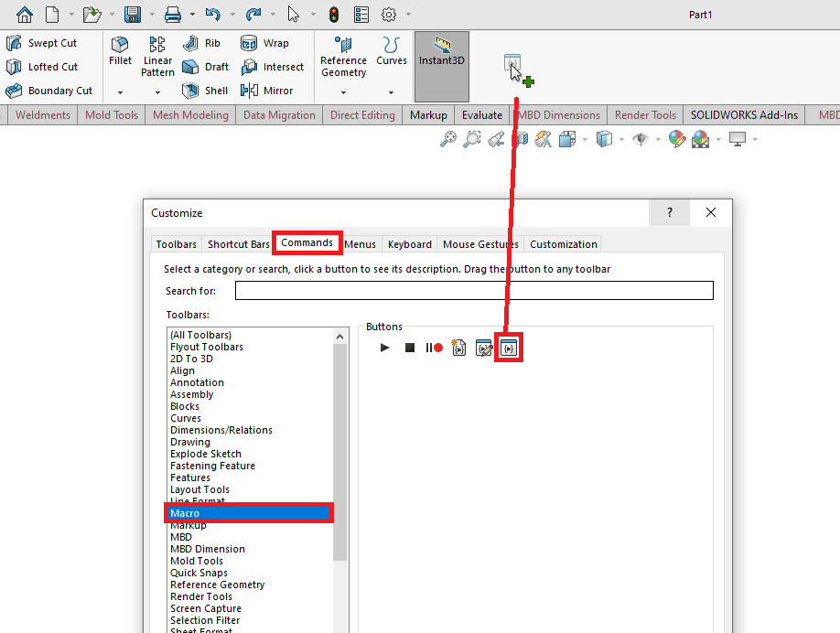Screen dimensions: 840x633
Task: Open the Shell feature tool
Action: (206, 90)
